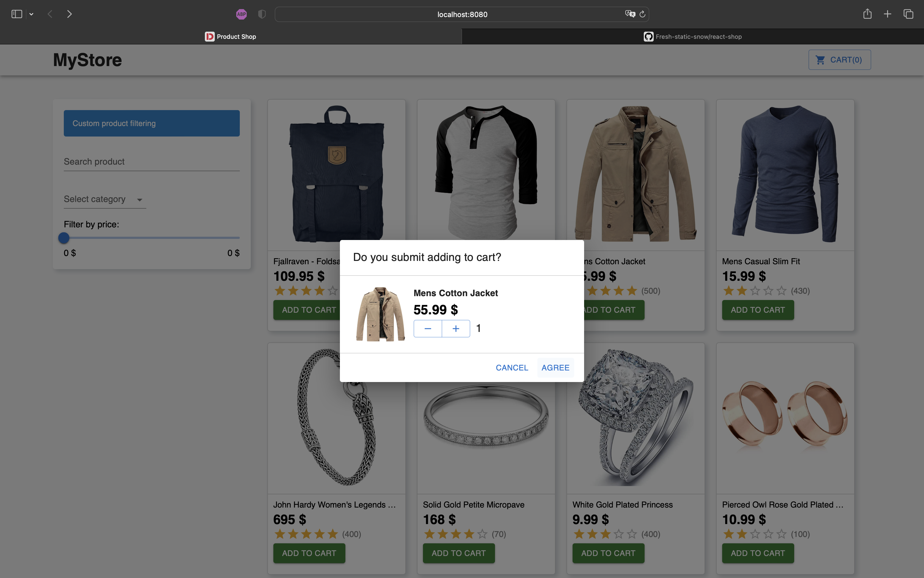This screenshot has width=924, height=578.
Task: Click the 695 $ price text
Action: pos(289,520)
